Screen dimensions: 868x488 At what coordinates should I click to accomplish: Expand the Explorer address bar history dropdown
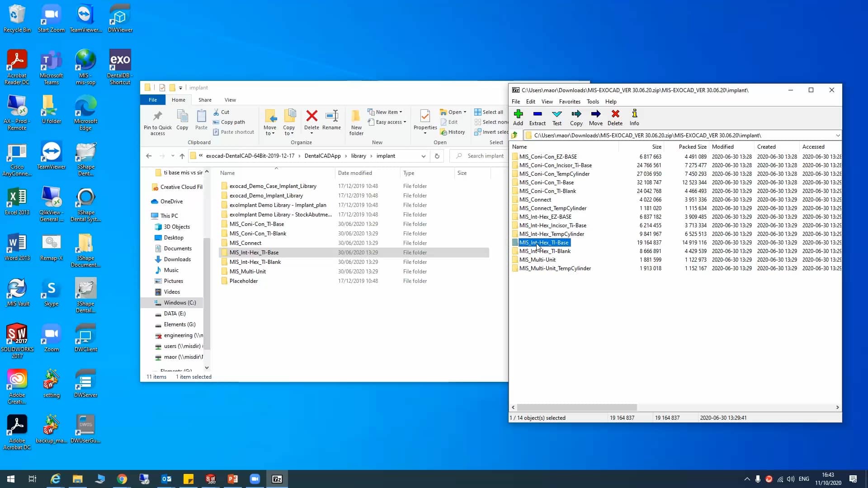pyautogui.click(x=423, y=156)
